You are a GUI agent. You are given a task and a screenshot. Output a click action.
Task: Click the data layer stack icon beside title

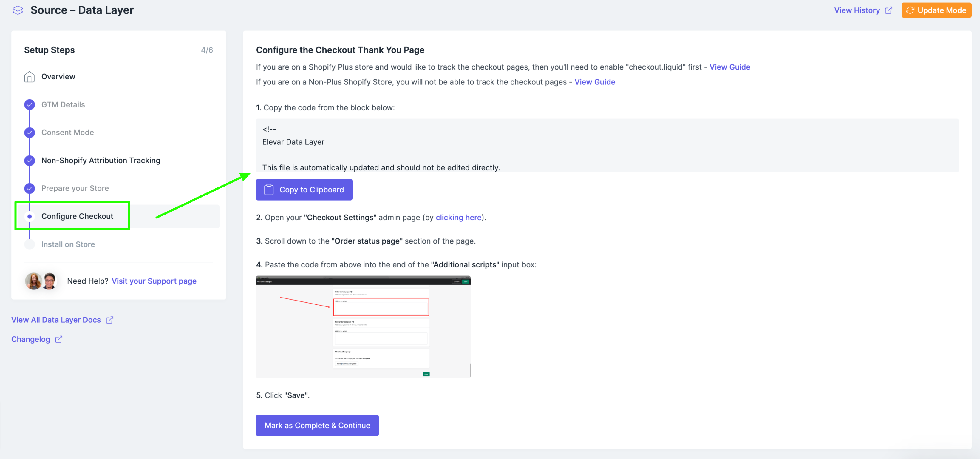(x=18, y=10)
